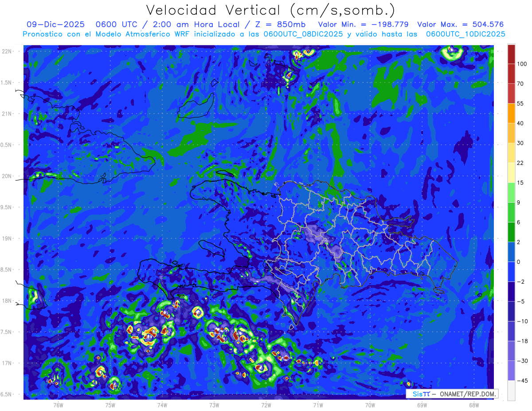Image resolution: width=532 pixels, height=411 pixels.
Task: Click the longitude label "70W"
Action: click(370, 405)
